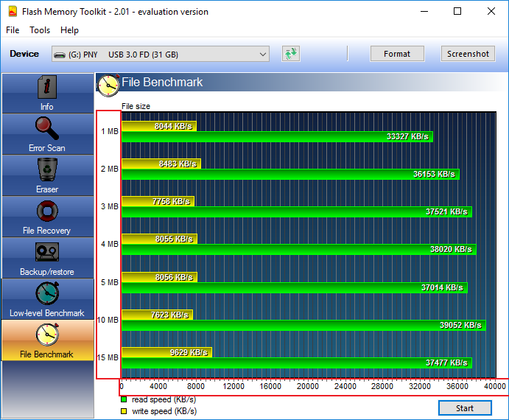The image size is (509, 420).
Task: Click the 9629 KB/s write bar
Action: [167, 352]
